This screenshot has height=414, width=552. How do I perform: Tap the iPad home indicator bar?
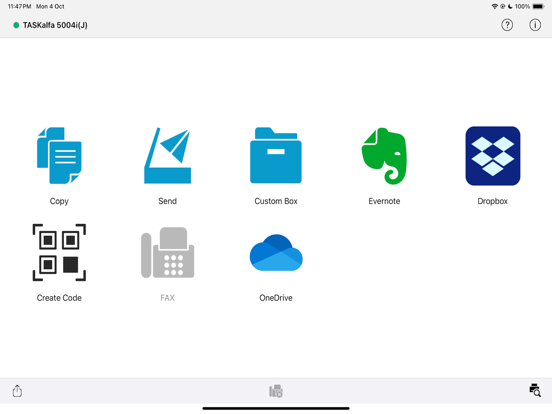coord(276,408)
